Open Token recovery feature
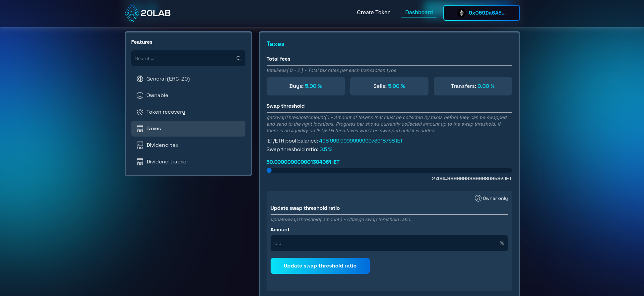This screenshot has width=644, height=296. tap(188, 112)
